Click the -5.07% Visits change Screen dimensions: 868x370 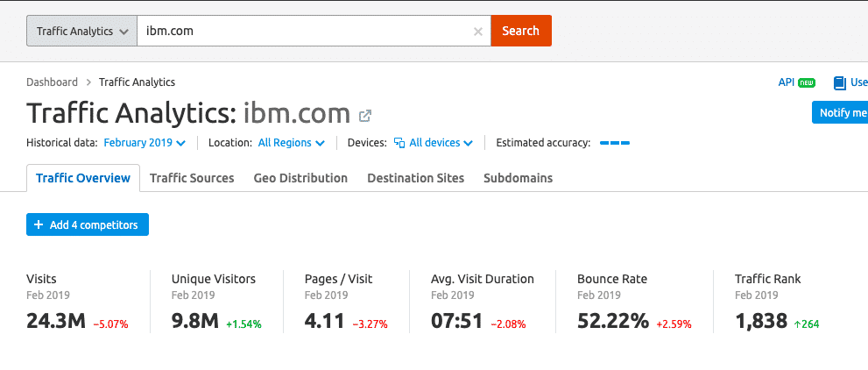(x=110, y=324)
